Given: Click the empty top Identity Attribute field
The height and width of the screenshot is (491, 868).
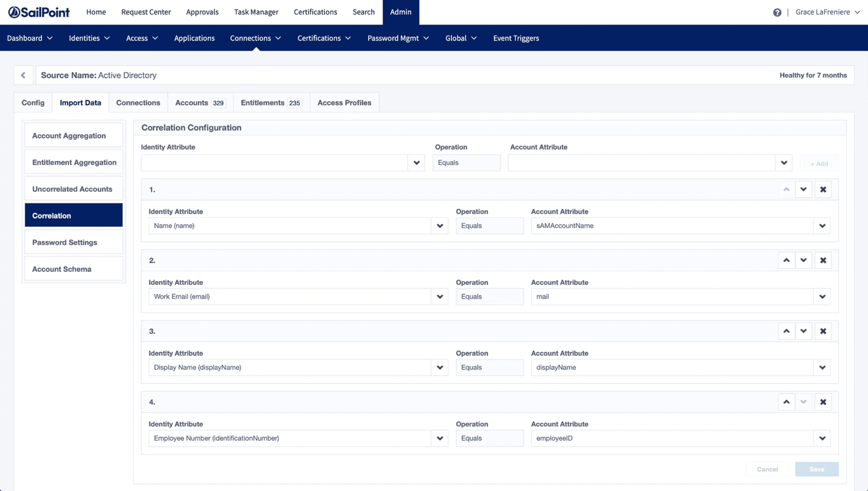Looking at the screenshot, I should point(274,163).
